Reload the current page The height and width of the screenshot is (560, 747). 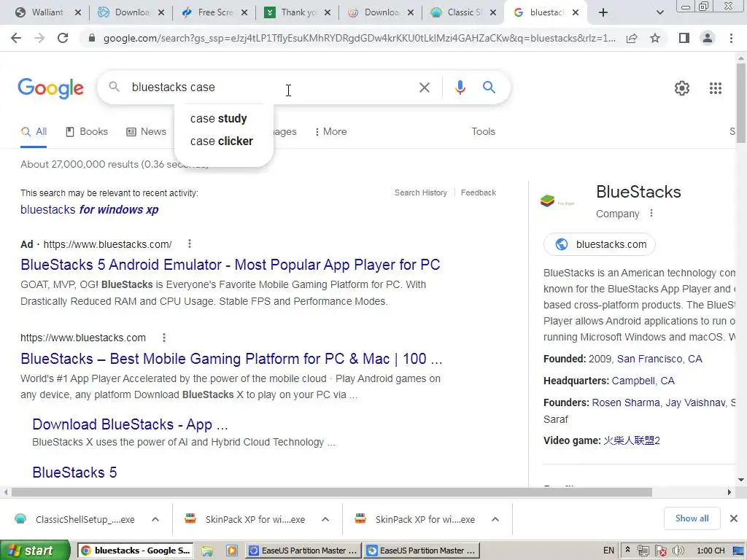click(x=63, y=38)
